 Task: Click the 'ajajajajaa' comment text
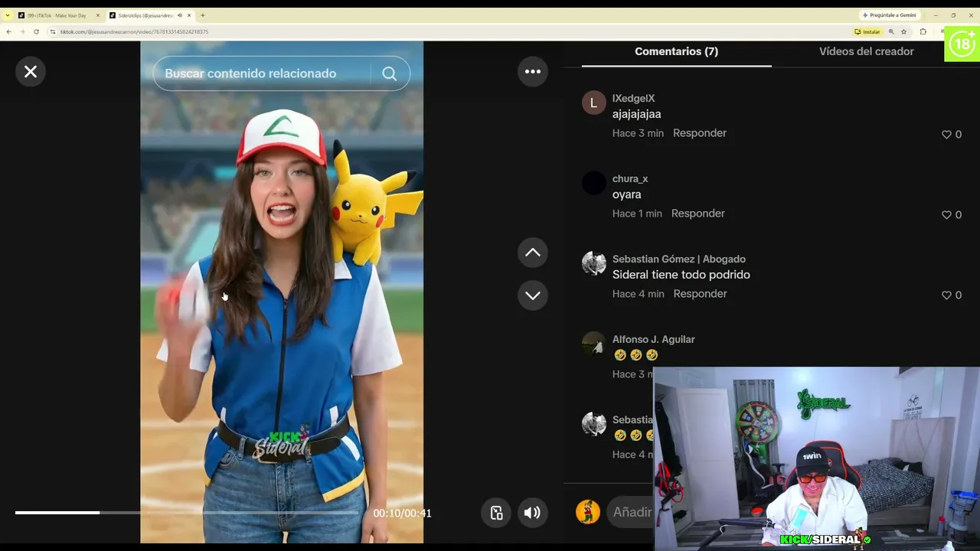coord(636,114)
